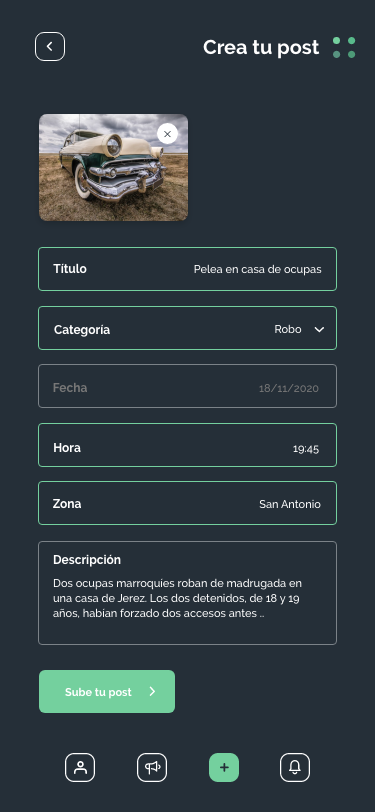Click the arrow on Sube tu post
The height and width of the screenshot is (812, 375).
click(x=152, y=691)
